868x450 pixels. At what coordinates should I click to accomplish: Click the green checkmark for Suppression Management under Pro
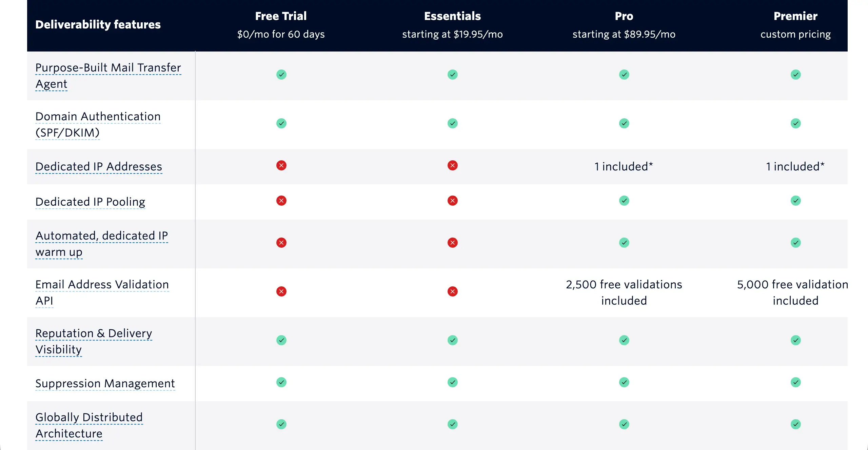coord(624,382)
